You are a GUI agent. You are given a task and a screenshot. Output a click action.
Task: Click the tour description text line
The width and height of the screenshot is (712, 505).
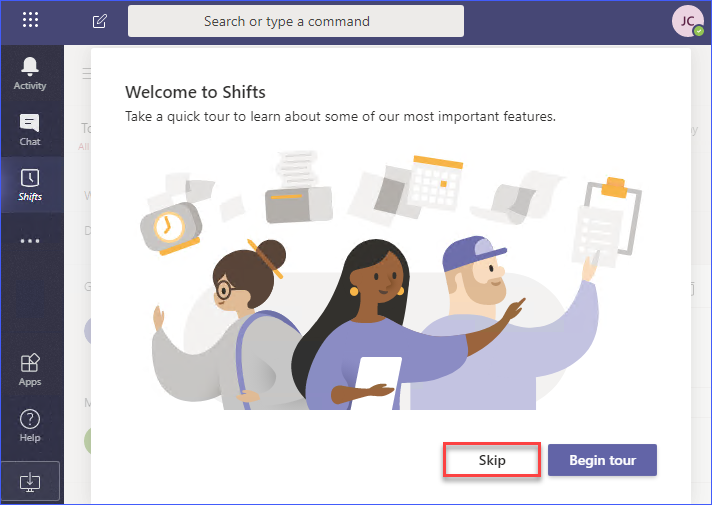340,117
